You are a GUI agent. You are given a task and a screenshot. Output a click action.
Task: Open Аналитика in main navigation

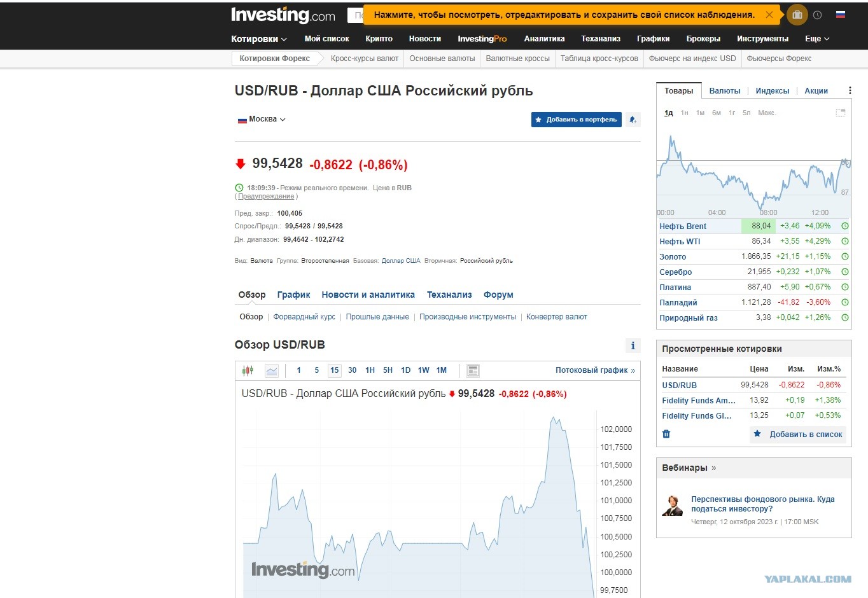pos(544,39)
